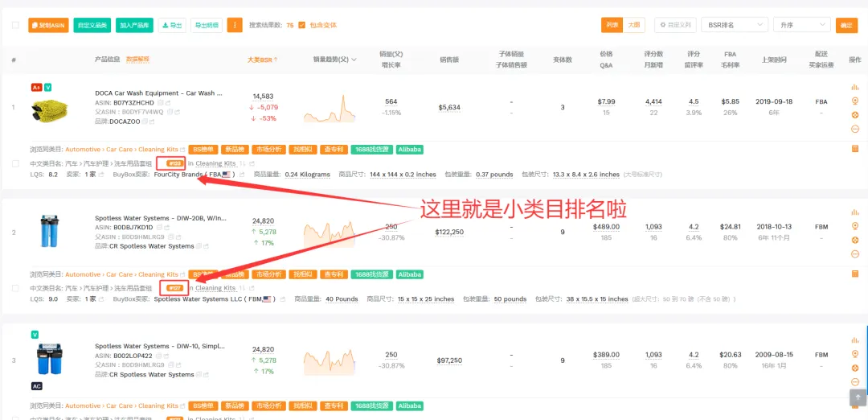The height and width of the screenshot is (420, 868).
Task: Open the Spotless DIW-10 product title
Action: point(160,346)
